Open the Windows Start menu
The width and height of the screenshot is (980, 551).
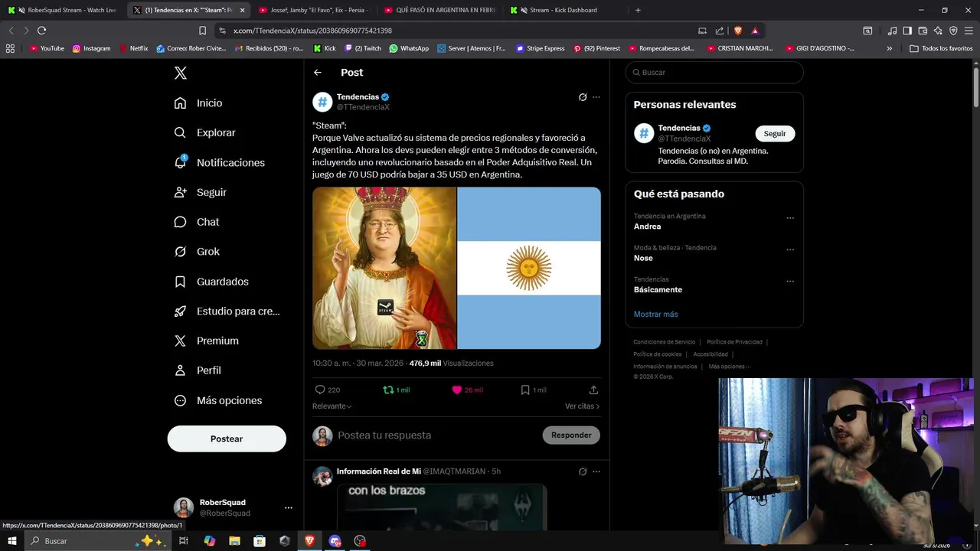(11, 541)
